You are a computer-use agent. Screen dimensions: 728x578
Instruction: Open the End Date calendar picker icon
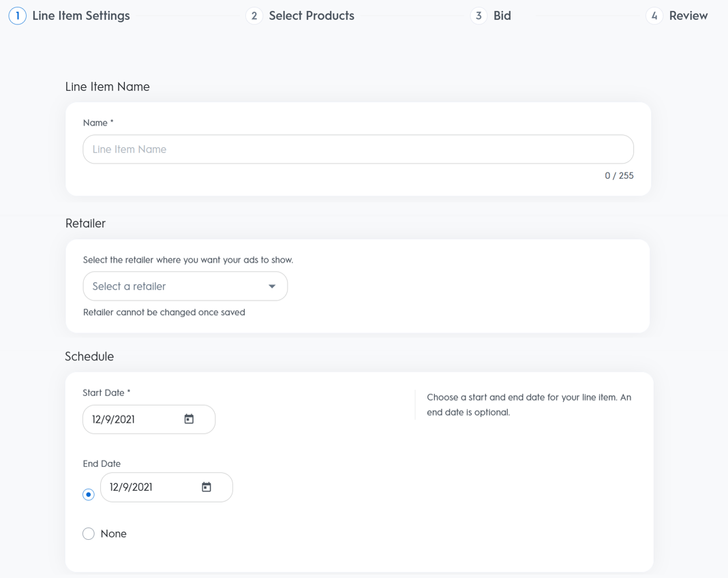207,487
